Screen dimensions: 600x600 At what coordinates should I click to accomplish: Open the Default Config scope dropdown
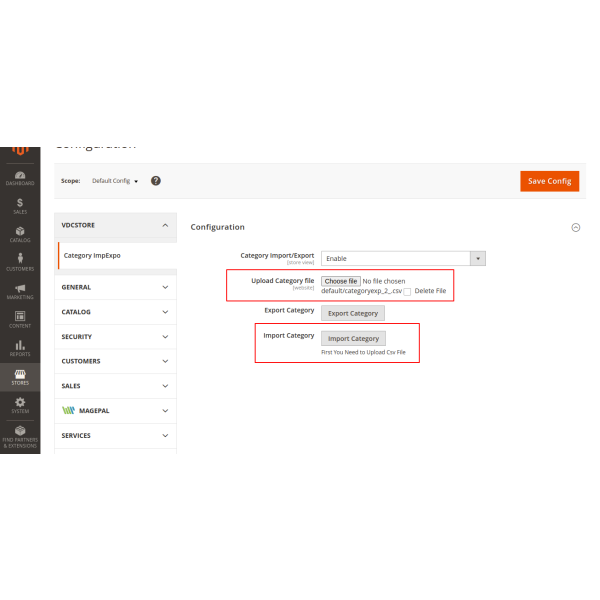tap(115, 181)
